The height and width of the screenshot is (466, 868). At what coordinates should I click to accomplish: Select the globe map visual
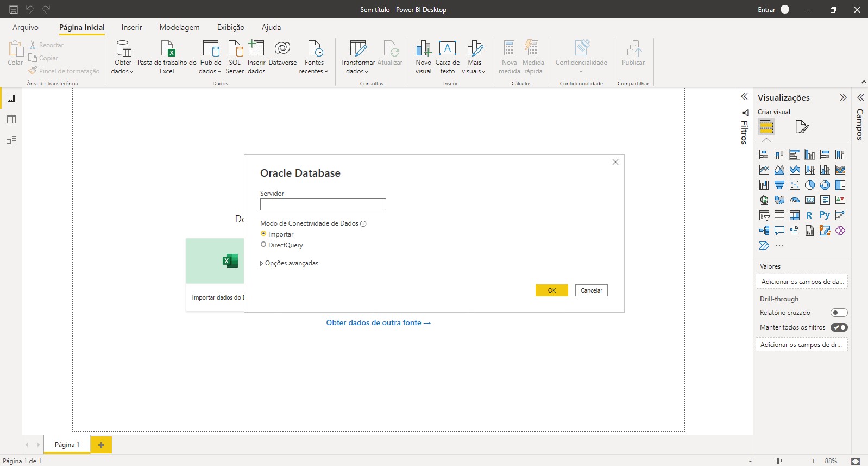click(764, 200)
